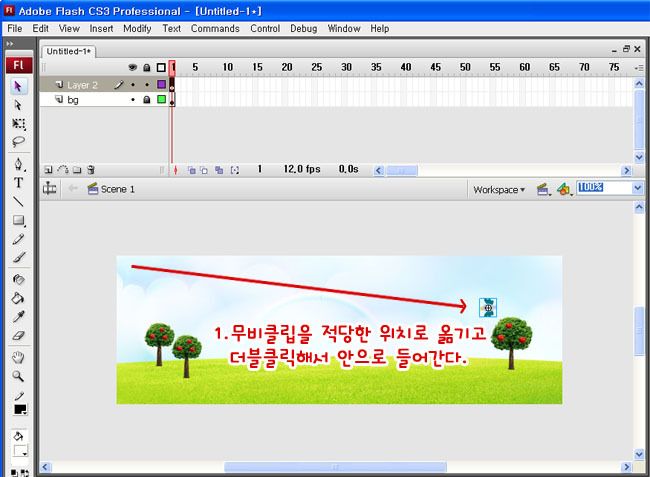Select the Eyedropper tool
The image size is (650, 477).
coord(18,317)
